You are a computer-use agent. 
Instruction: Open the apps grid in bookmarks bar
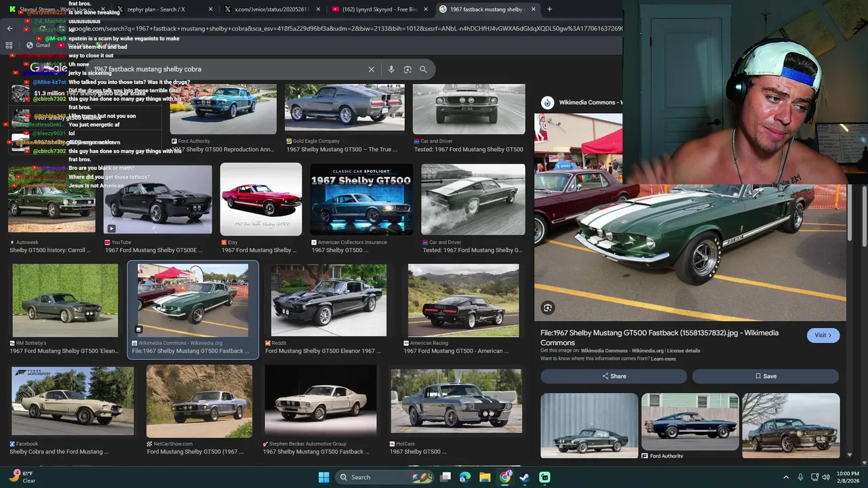tap(9, 45)
